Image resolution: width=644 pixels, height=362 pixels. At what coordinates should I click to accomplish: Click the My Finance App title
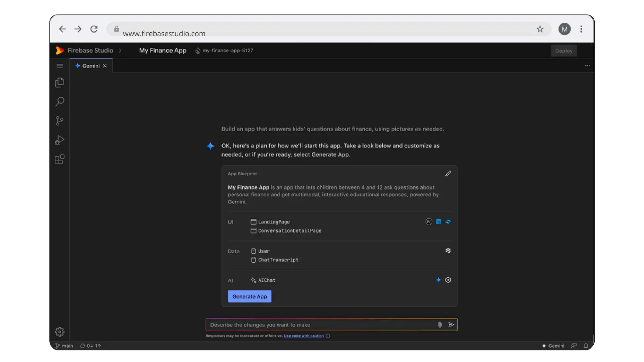(x=163, y=51)
